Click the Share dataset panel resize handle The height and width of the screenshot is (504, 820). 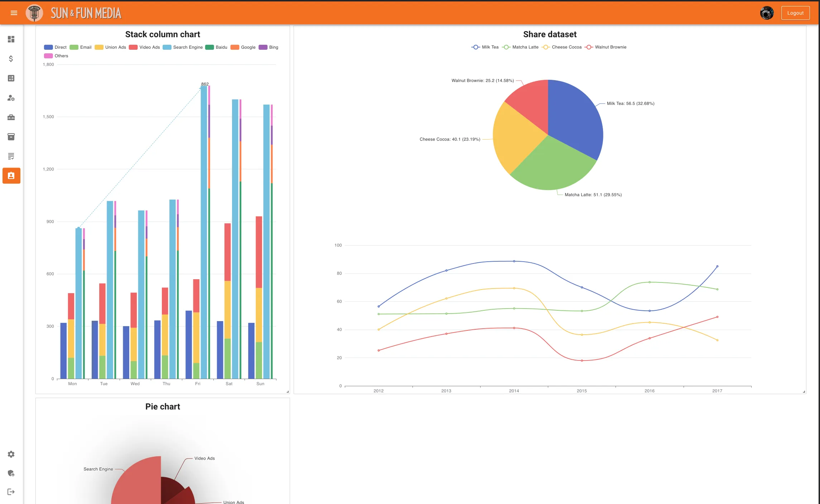click(804, 392)
